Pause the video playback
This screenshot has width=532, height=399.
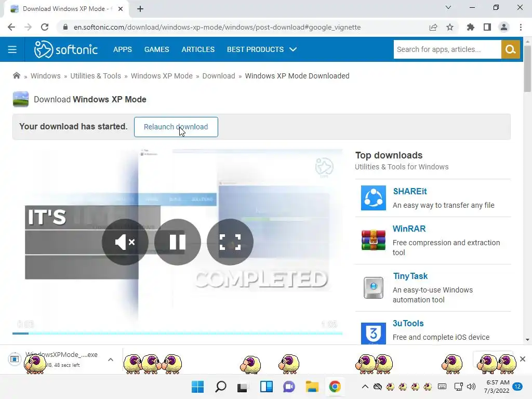[x=178, y=242]
